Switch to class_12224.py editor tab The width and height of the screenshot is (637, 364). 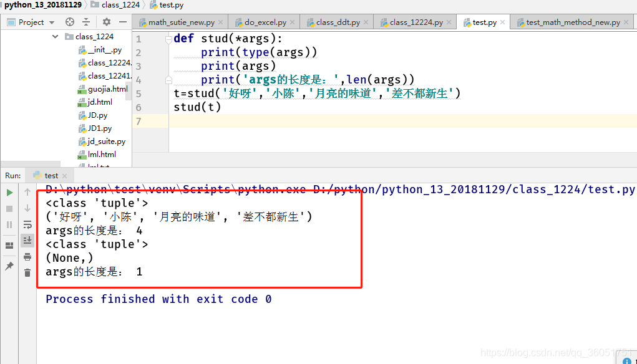(x=416, y=22)
